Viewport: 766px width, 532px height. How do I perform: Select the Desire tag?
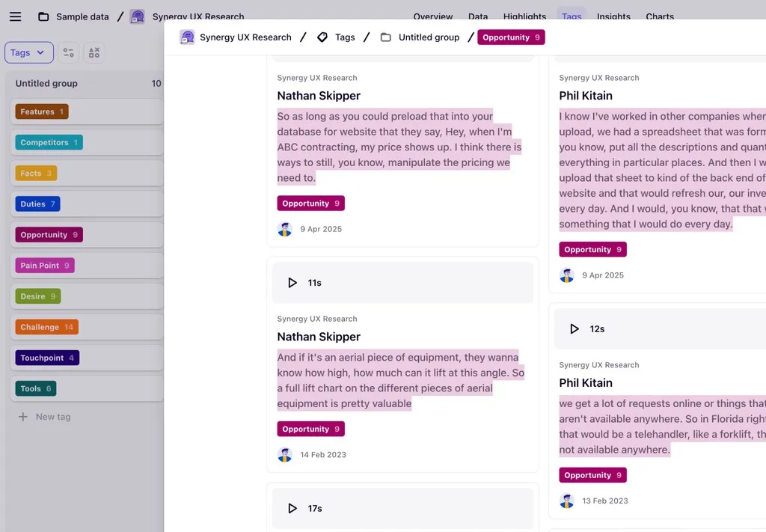[x=38, y=296]
